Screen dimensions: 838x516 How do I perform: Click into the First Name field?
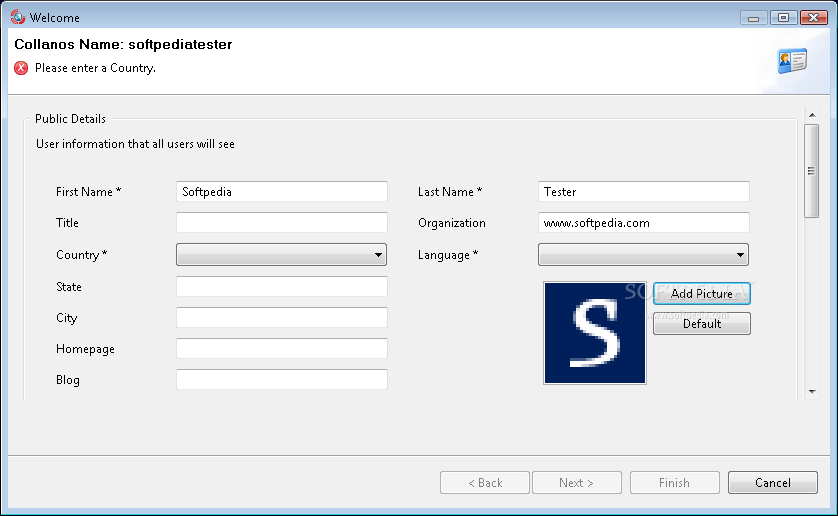point(282,191)
